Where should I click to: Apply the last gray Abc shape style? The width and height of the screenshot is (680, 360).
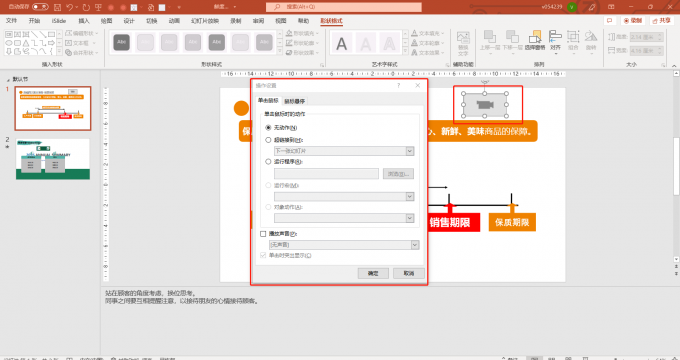pyautogui.click(x=264, y=43)
